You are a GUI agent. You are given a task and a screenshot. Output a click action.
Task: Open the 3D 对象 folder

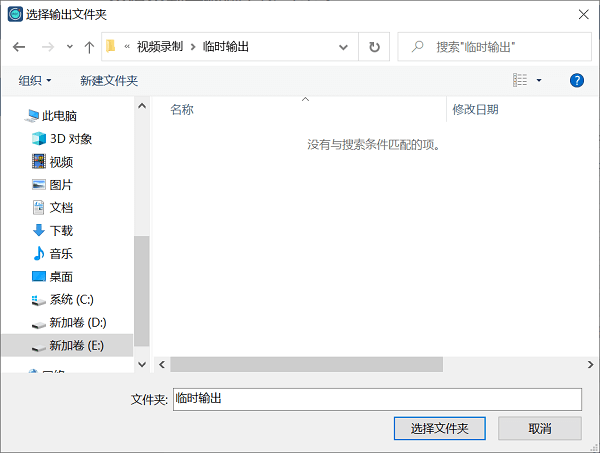[71, 139]
